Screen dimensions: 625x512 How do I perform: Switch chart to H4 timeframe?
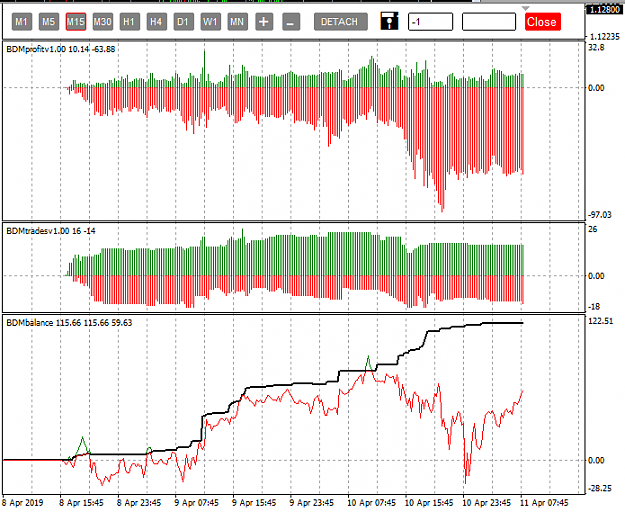tap(156, 22)
